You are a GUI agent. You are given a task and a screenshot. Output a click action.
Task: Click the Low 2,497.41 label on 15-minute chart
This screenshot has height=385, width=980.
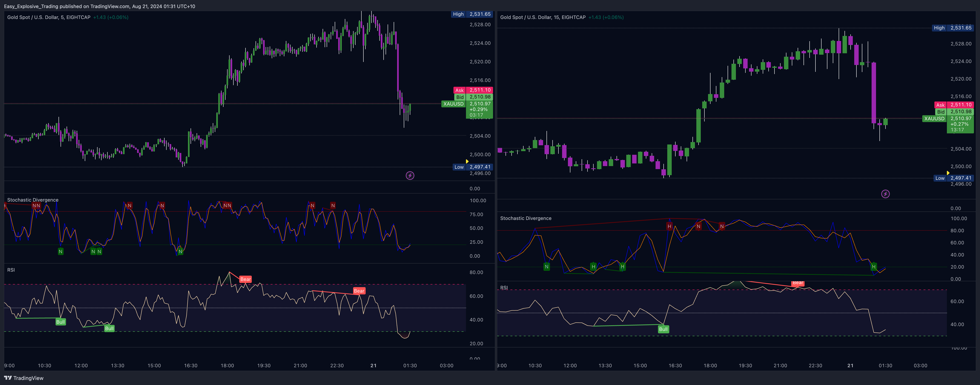(954, 178)
